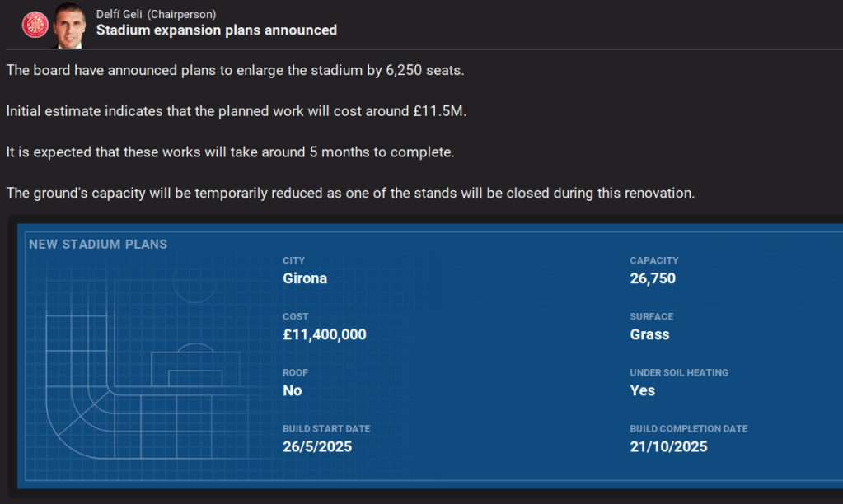Click the build start date 26/5/2025
Viewport: 843px width, 504px height.
(x=317, y=447)
